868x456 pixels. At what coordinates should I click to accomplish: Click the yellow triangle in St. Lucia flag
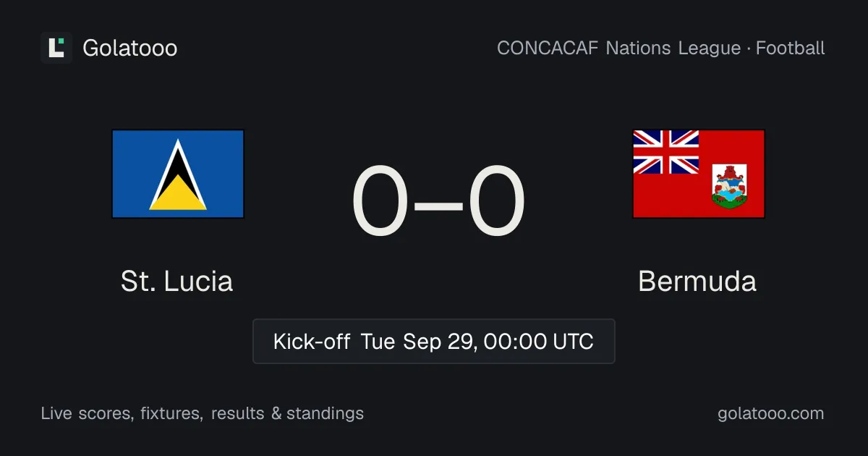pos(178,197)
